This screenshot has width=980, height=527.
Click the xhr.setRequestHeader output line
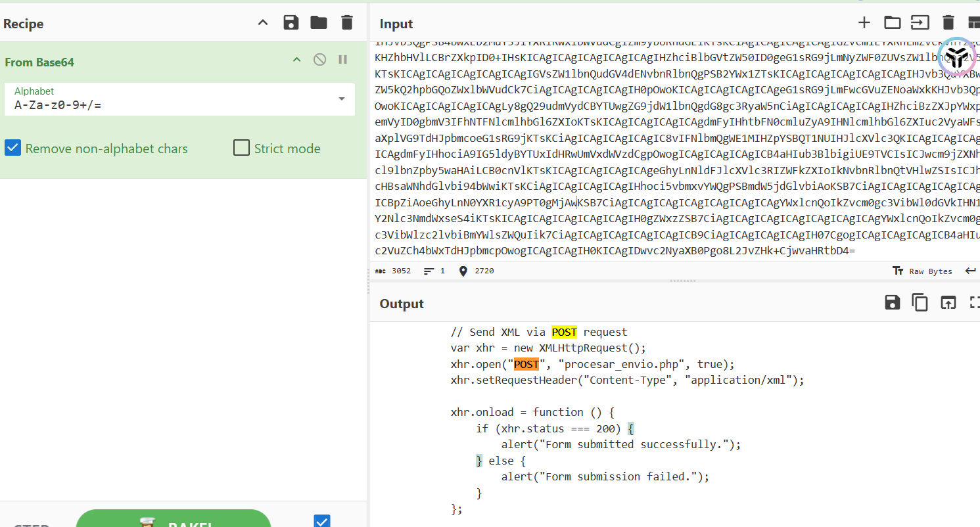[627, 380]
